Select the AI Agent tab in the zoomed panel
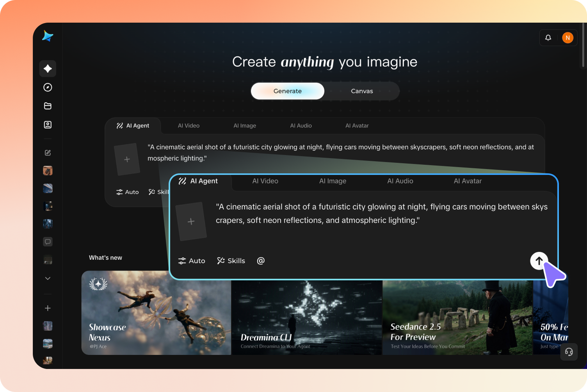 (198, 181)
